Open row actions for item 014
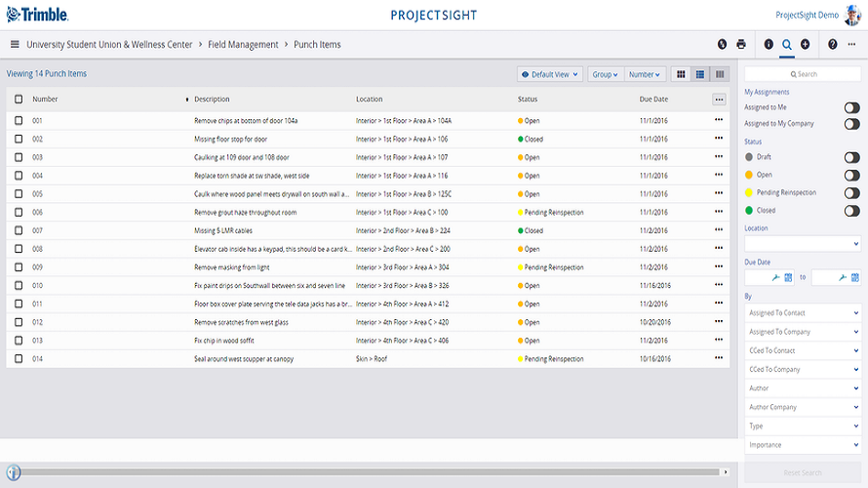The width and height of the screenshot is (868, 488). point(719,358)
